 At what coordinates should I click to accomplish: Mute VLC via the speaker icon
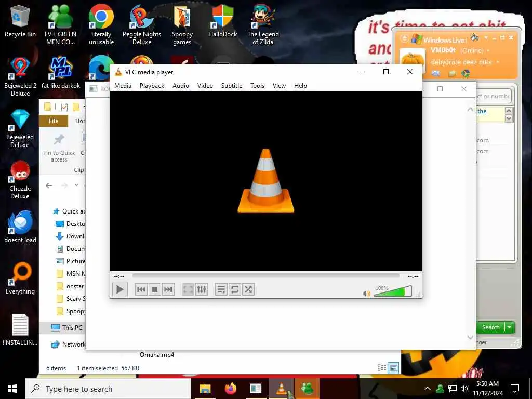point(366,294)
